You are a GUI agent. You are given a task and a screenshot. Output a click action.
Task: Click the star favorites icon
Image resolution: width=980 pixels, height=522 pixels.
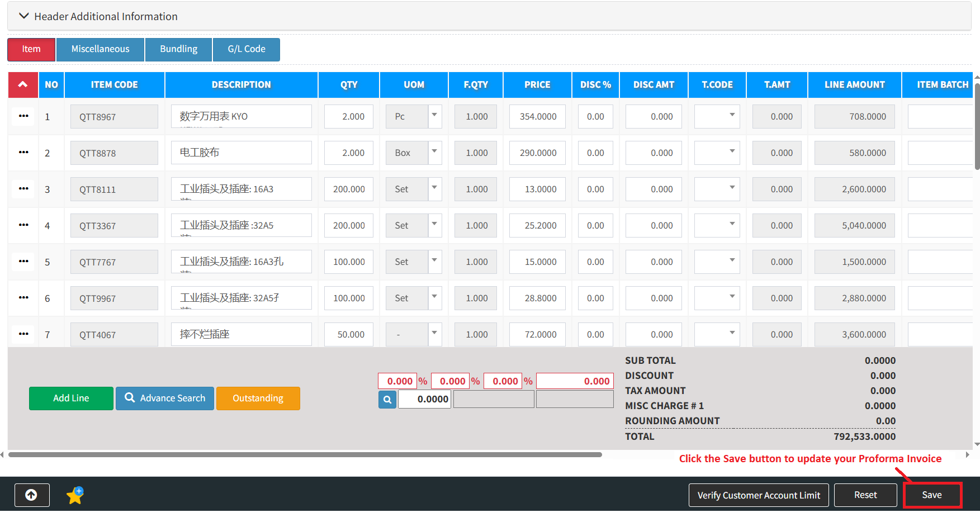pos(75,495)
